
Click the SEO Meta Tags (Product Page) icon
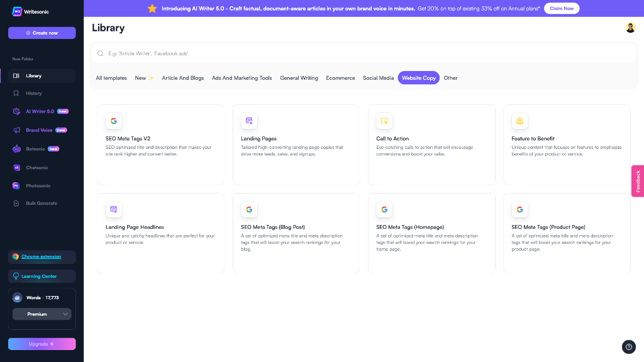pos(519,209)
